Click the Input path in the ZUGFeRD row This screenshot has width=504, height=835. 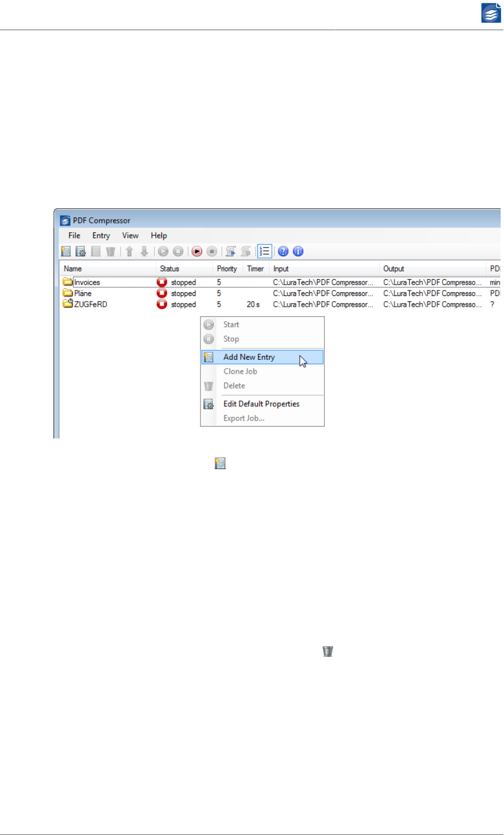(323, 304)
